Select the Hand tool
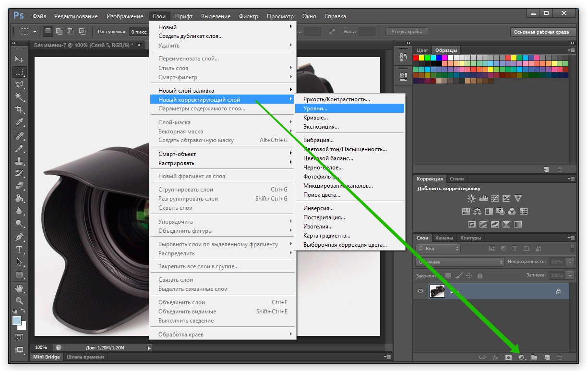588x371 pixels. 19,288
